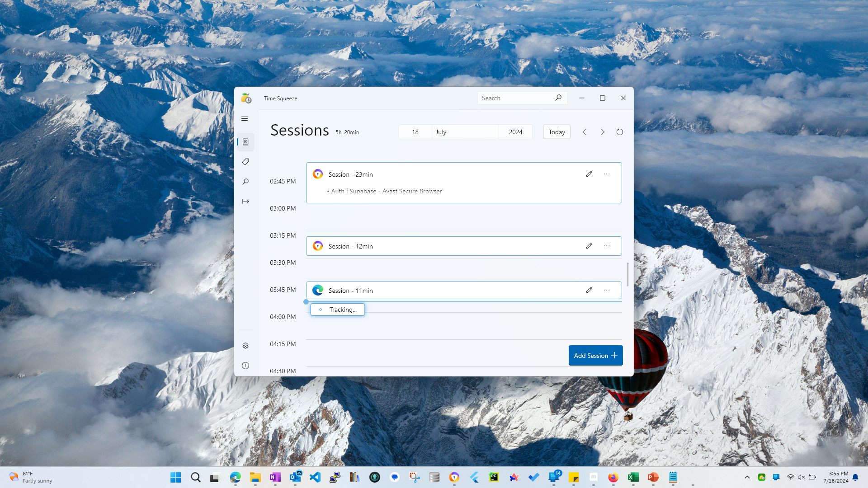Open the hamburger navigation menu

coord(245,119)
